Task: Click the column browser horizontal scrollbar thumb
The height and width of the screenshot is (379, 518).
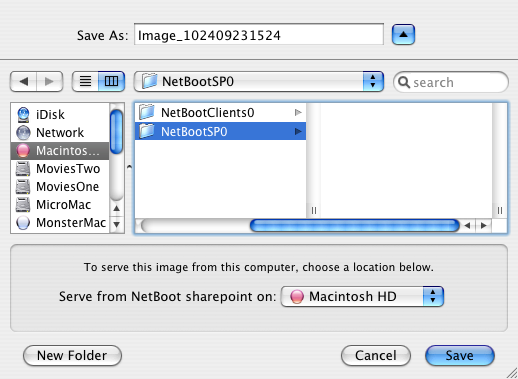Action: (x=355, y=226)
